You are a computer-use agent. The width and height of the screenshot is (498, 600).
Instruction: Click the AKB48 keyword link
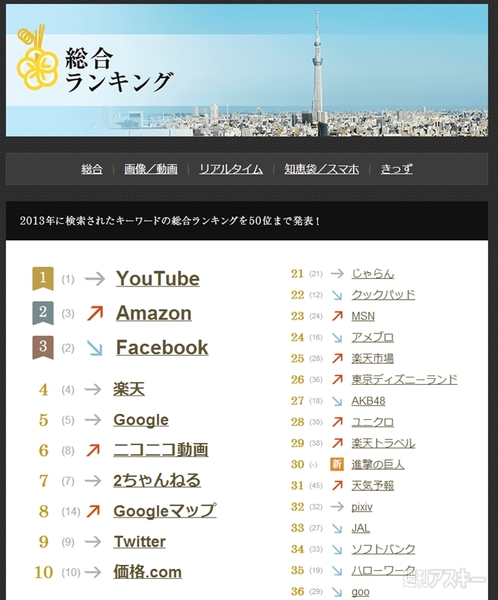(368, 401)
